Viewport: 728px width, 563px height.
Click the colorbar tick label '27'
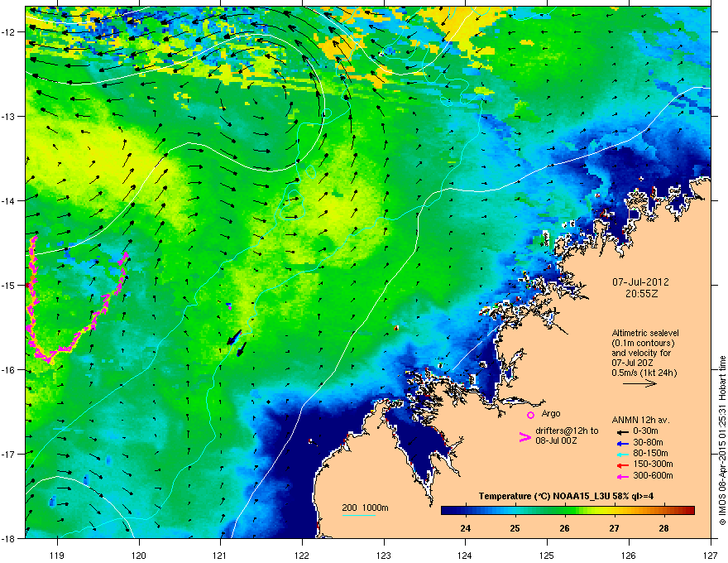tap(614, 528)
